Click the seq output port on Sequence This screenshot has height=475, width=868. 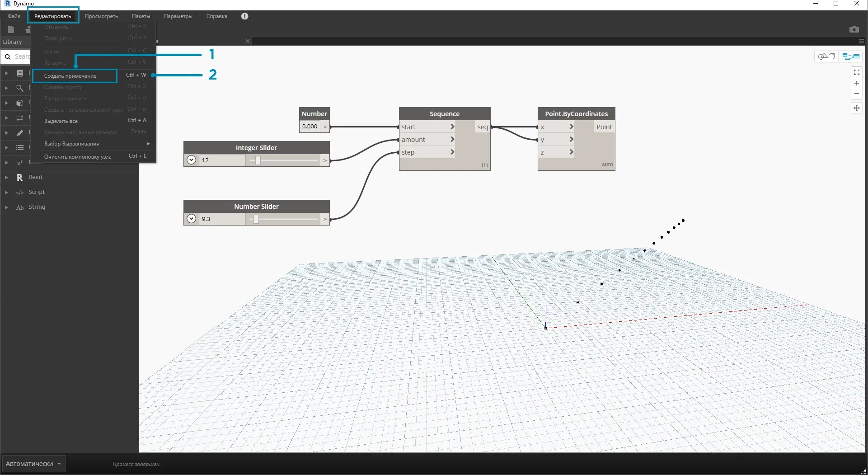[482, 127]
